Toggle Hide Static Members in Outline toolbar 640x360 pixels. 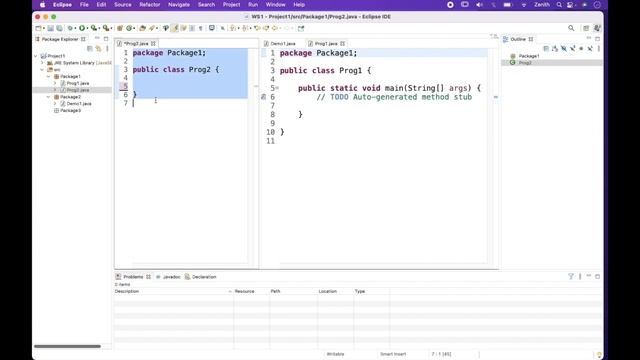click(x=573, y=49)
